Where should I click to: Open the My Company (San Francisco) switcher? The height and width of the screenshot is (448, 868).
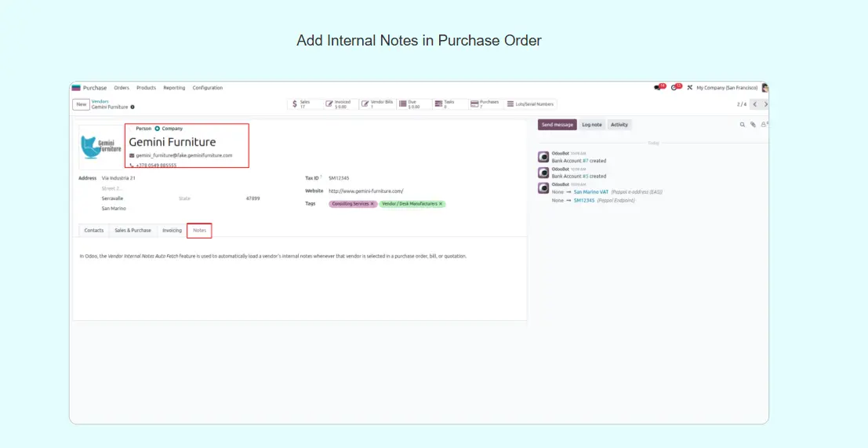[727, 88]
